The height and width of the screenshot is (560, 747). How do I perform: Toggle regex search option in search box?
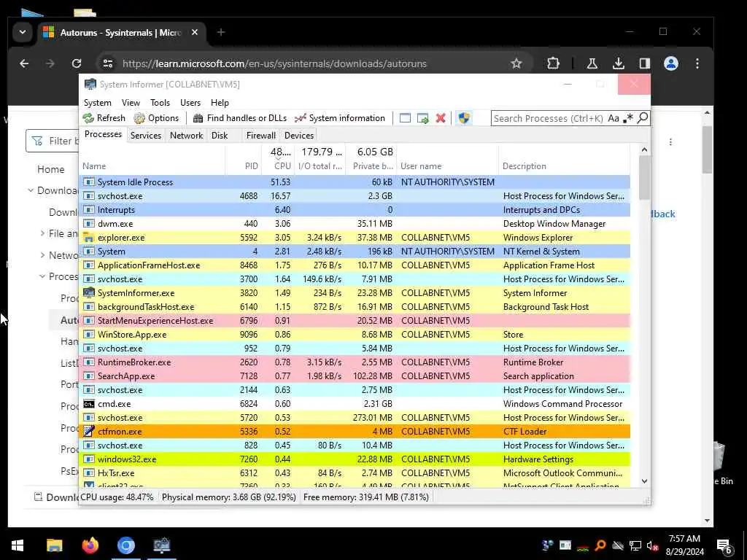[628, 118]
